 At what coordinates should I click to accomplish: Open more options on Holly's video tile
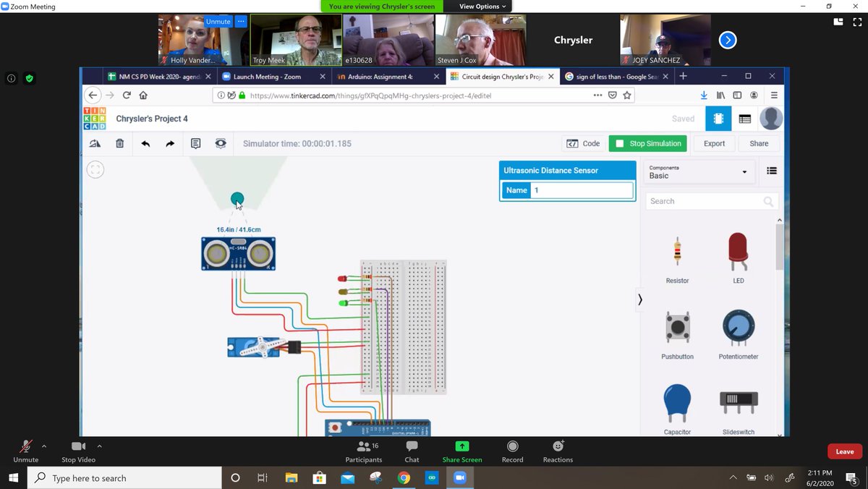pos(241,22)
